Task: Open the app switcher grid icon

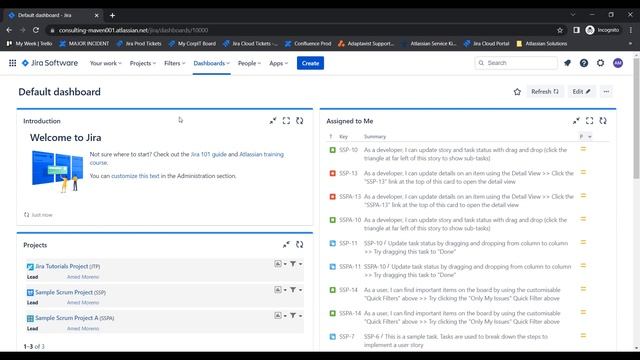Action: pyautogui.click(x=13, y=63)
